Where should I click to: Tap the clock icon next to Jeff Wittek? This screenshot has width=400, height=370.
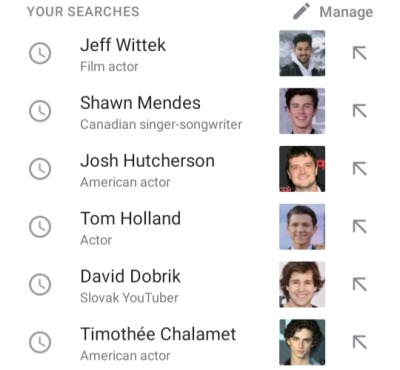tap(40, 53)
